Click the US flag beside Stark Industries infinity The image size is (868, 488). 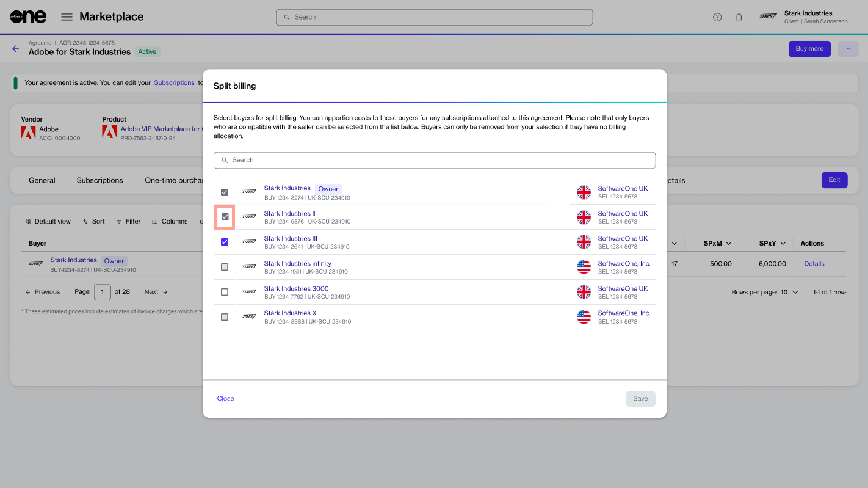tap(584, 267)
